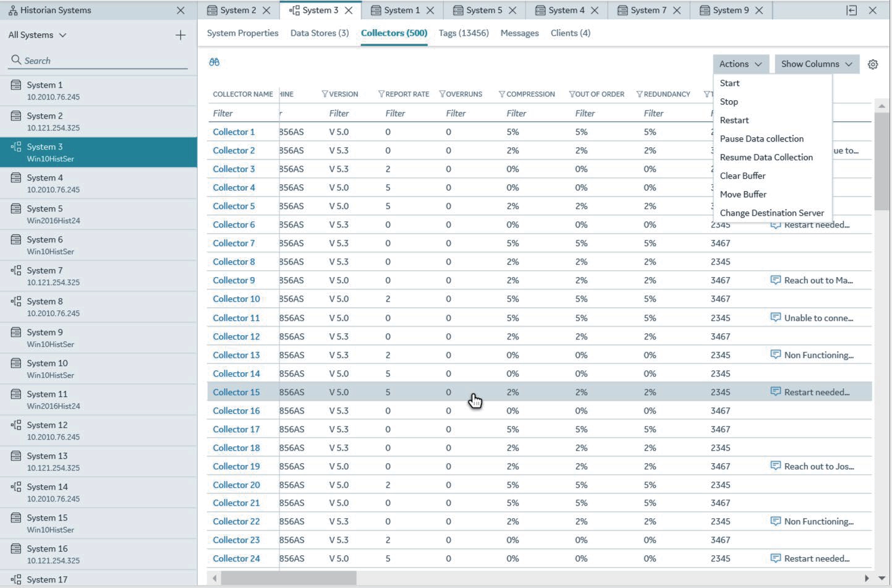Select Restart from the Actions menu
The width and height of the screenshot is (892, 588).
coord(734,121)
